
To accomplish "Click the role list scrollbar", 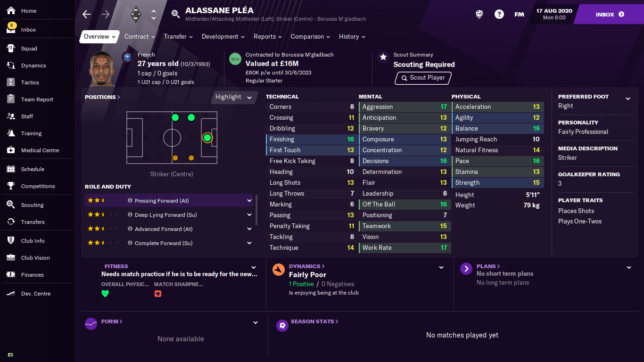I will (256, 210).
